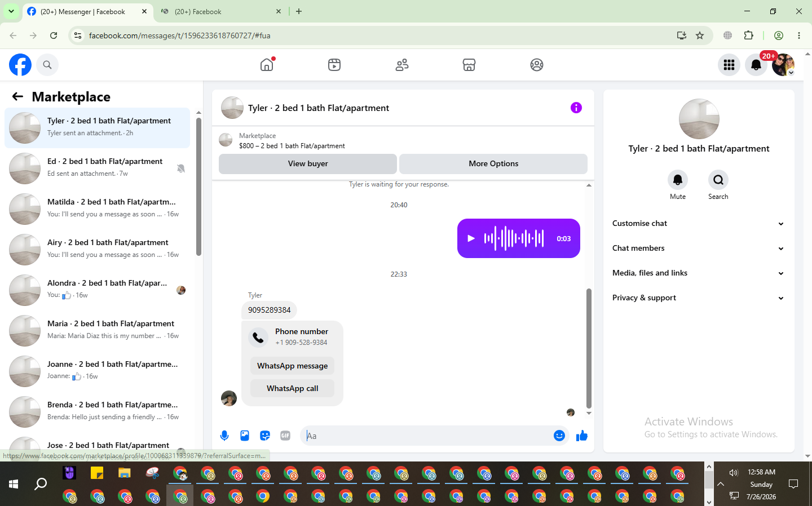Viewport: 812px width, 506px height.
Task: Open Ed's 2 bed 1 bath conversation
Action: 98,168
